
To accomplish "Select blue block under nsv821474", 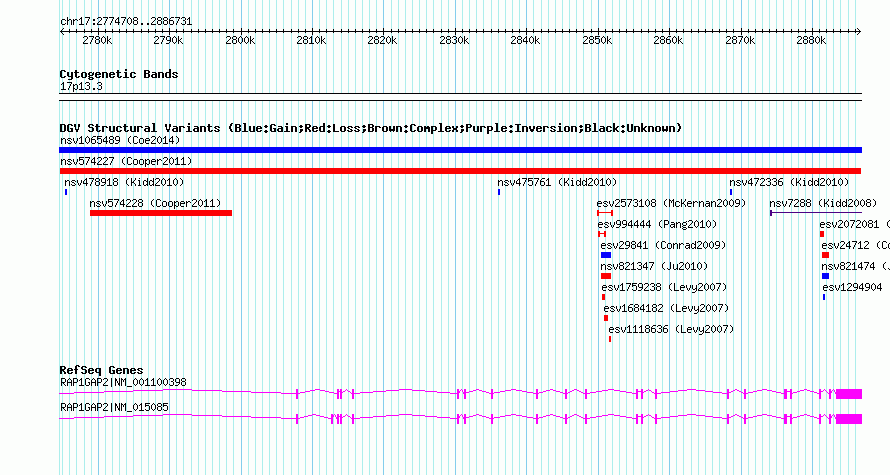I will 825,276.
